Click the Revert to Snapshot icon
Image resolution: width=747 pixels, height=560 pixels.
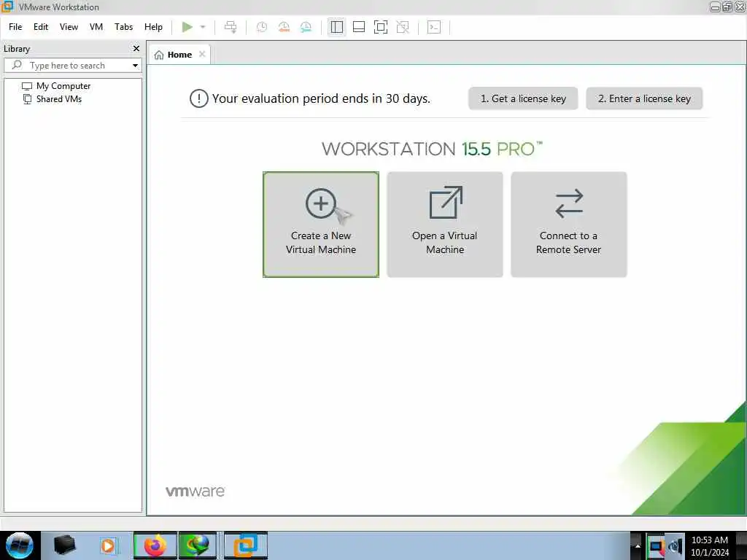tap(284, 27)
